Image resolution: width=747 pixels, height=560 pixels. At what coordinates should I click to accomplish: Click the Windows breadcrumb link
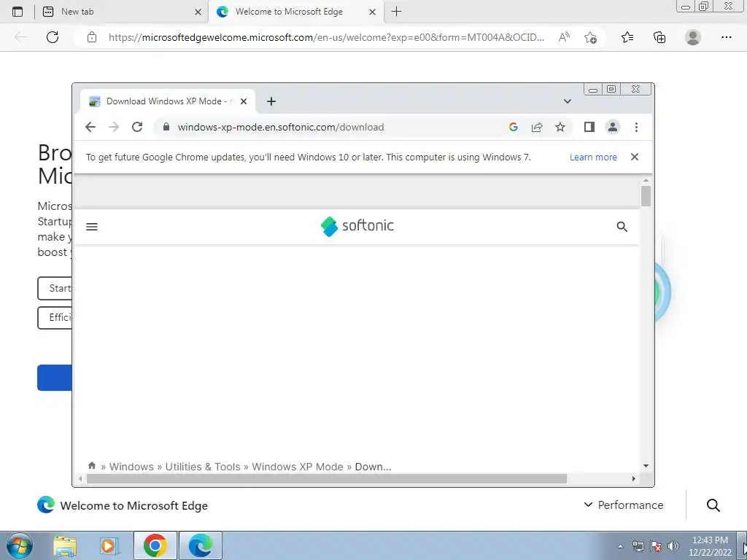pyautogui.click(x=131, y=467)
